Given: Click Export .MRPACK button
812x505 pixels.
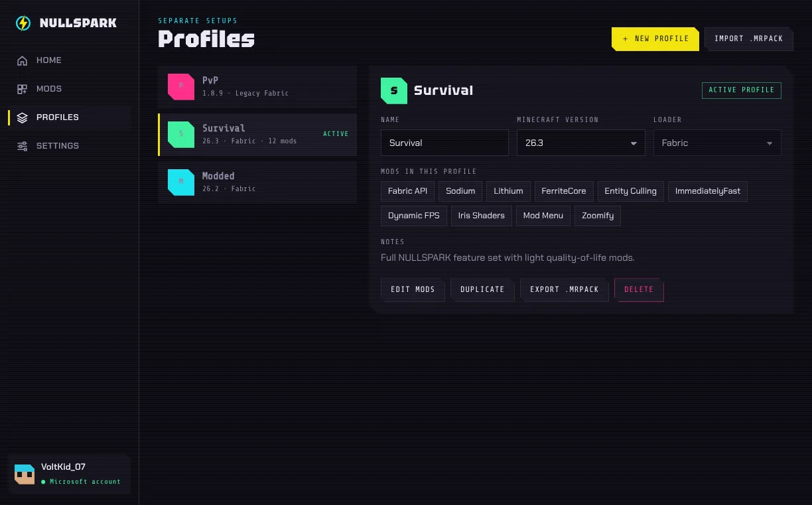Looking at the screenshot, I should [x=565, y=289].
